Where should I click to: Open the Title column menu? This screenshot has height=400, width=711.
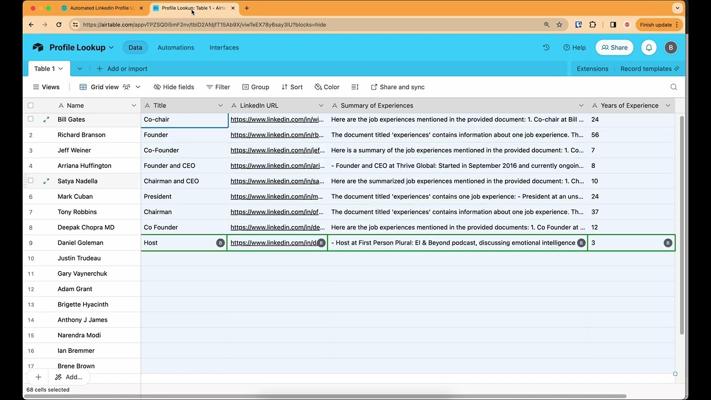pos(220,105)
